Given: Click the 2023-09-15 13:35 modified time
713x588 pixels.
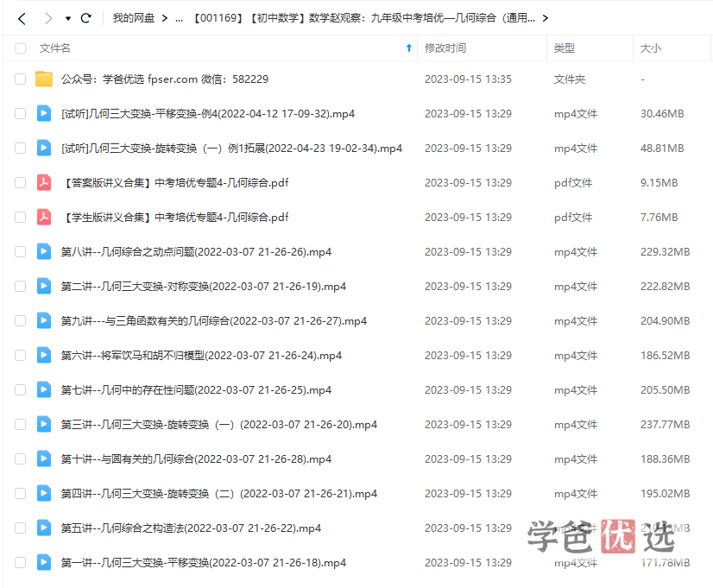Looking at the screenshot, I should [x=468, y=79].
